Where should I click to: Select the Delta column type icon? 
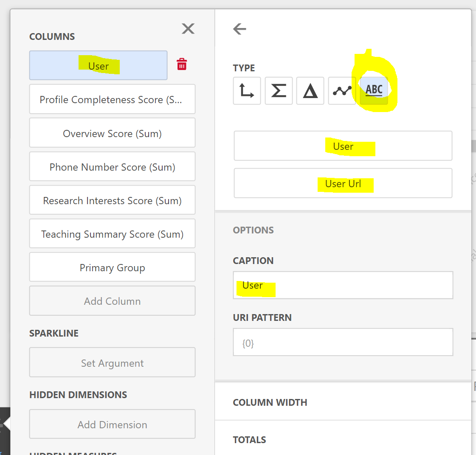pyautogui.click(x=310, y=91)
